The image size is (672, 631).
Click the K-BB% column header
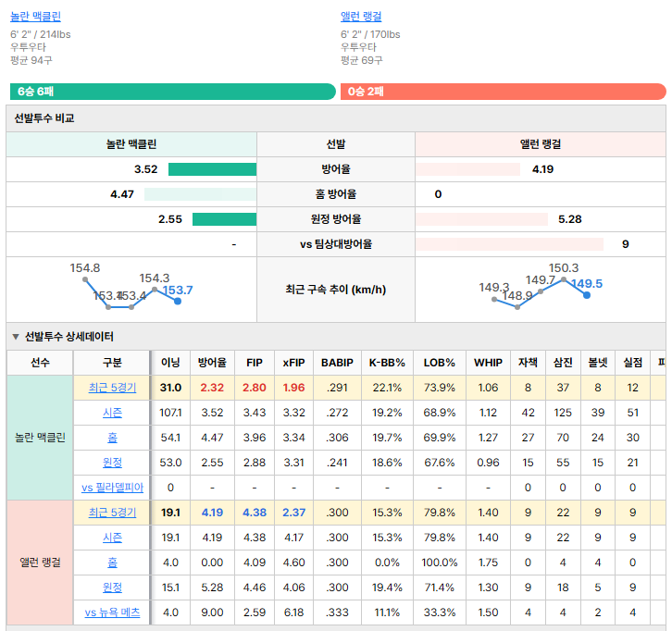click(x=387, y=363)
